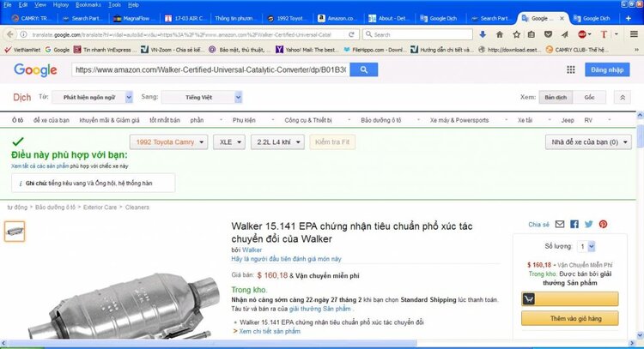Image resolution: width=644 pixels, height=349 pixels.
Task: Open the Tools menu
Action: coord(114,5)
